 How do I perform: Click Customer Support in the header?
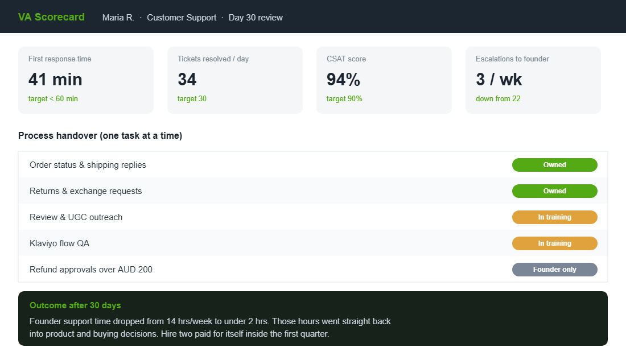pos(182,18)
